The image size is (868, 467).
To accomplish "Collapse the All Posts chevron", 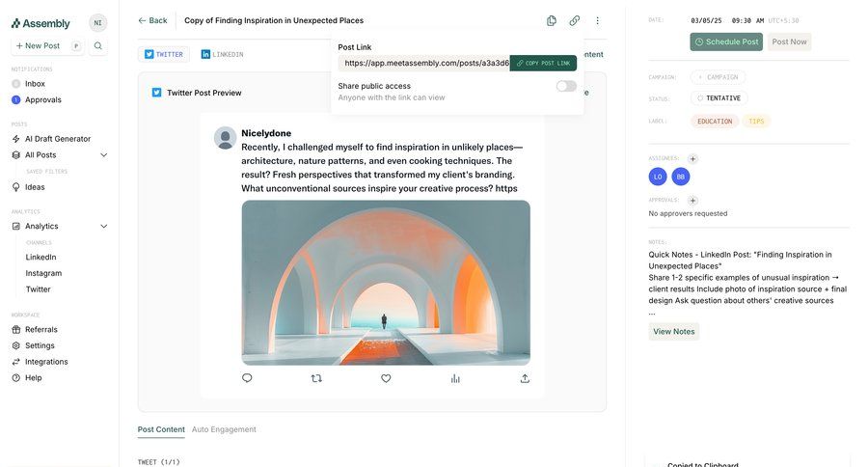I will point(103,155).
